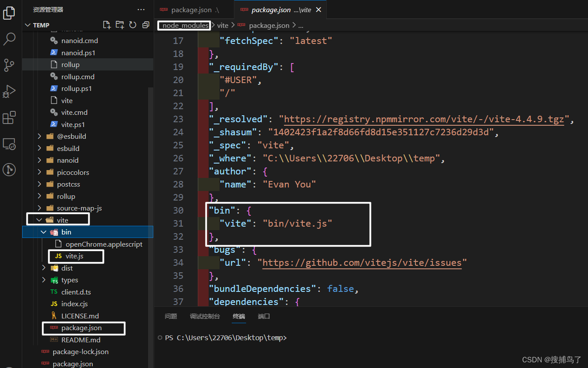Follow the registry.npmmirror.com vite tgz link
The width and height of the screenshot is (588, 368).
424,119
